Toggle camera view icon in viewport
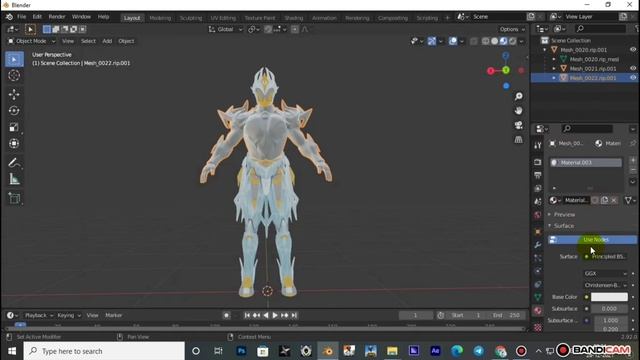Image resolution: width=640 pixels, height=360 pixels. pos(518,125)
